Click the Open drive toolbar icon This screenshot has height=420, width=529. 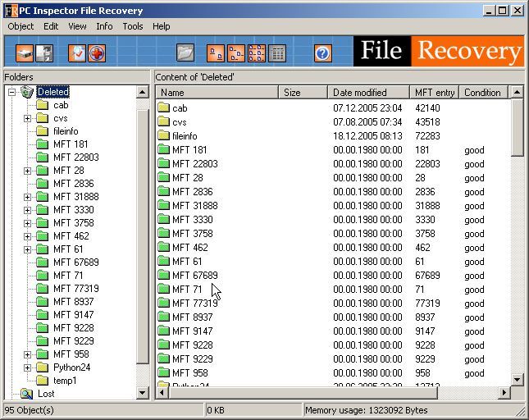point(25,53)
